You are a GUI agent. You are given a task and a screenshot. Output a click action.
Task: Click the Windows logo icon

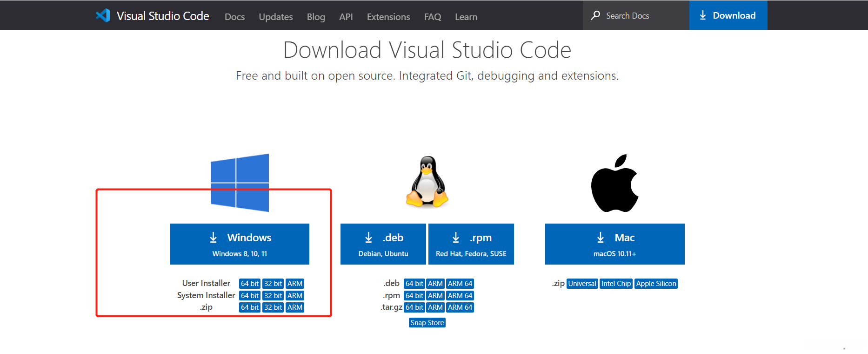(240, 183)
